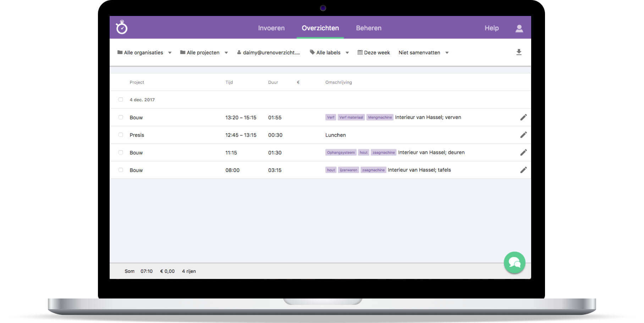Click the ijzerwaren label tag
Image resolution: width=644 pixels, height=323 pixels.
click(348, 170)
